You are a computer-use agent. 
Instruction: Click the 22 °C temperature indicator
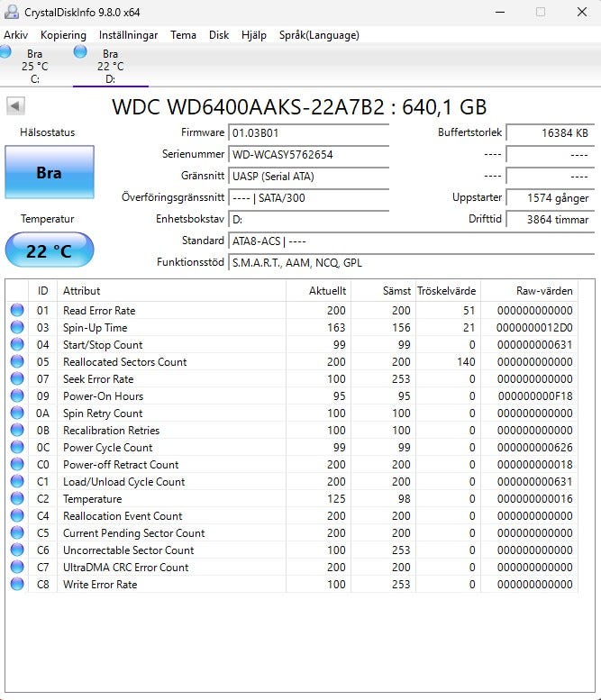pyautogui.click(x=49, y=250)
